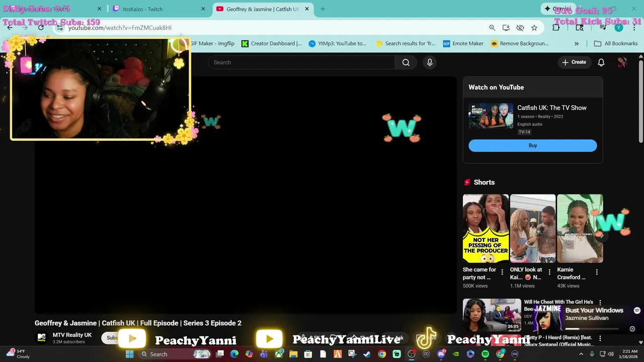The height and width of the screenshot is (362, 644).
Task: Open the Chrome zoom magnifier icon
Action: pos(492,28)
